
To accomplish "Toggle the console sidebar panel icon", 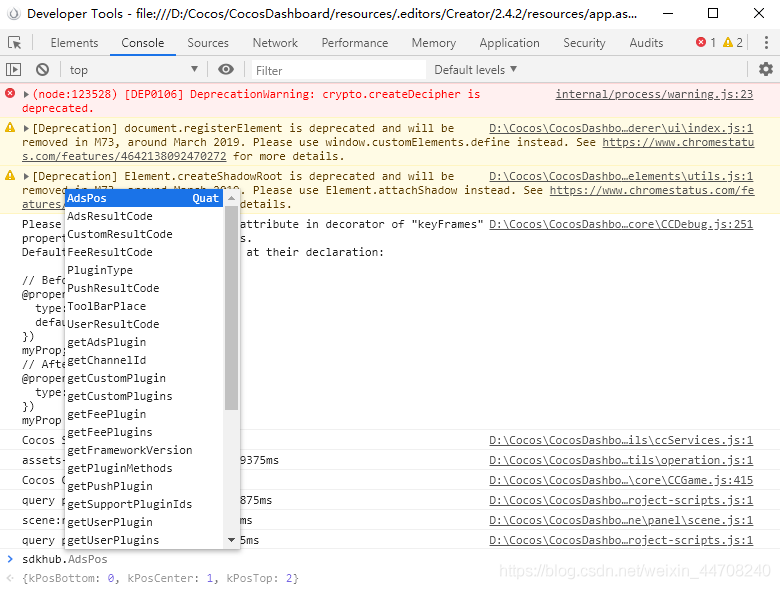I will click(13, 70).
